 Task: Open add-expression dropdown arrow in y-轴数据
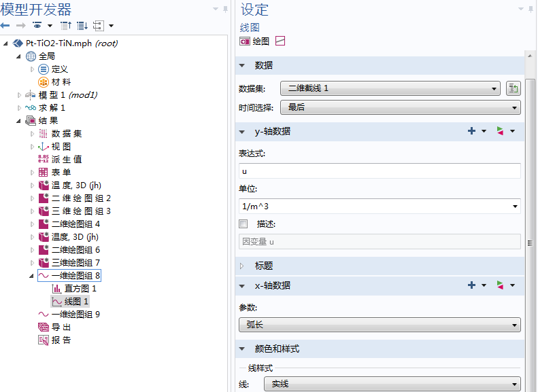pyautogui.click(x=484, y=131)
